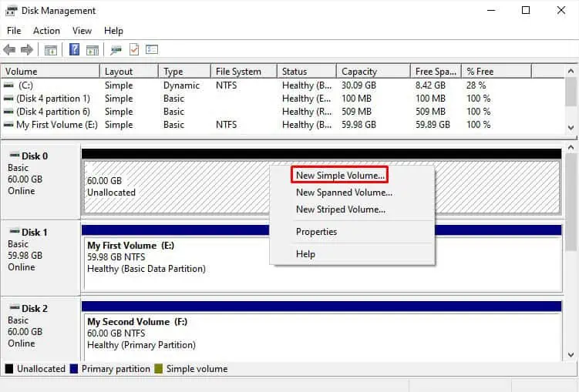The height and width of the screenshot is (392, 579).
Task: Open the Action menu
Action: click(x=46, y=31)
